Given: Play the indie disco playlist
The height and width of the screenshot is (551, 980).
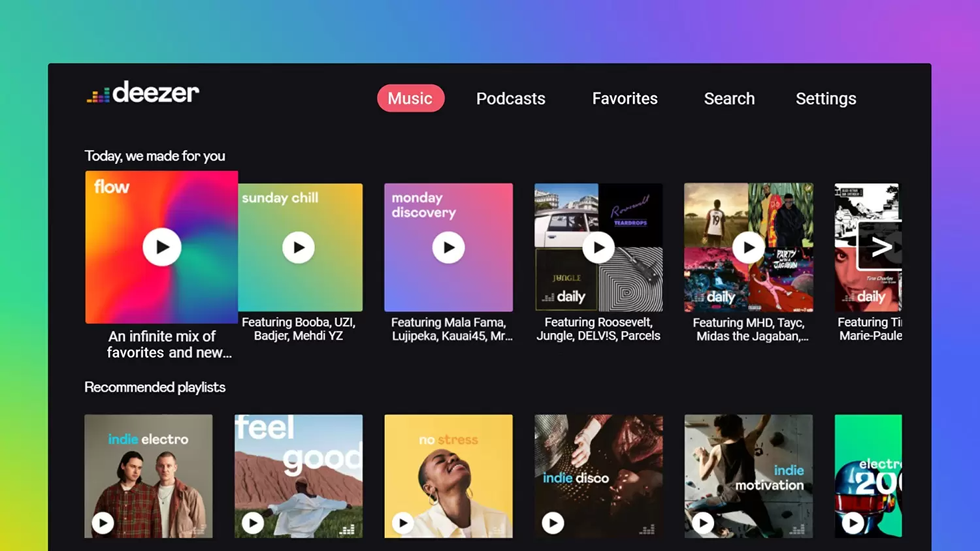Looking at the screenshot, I should 553,523.
